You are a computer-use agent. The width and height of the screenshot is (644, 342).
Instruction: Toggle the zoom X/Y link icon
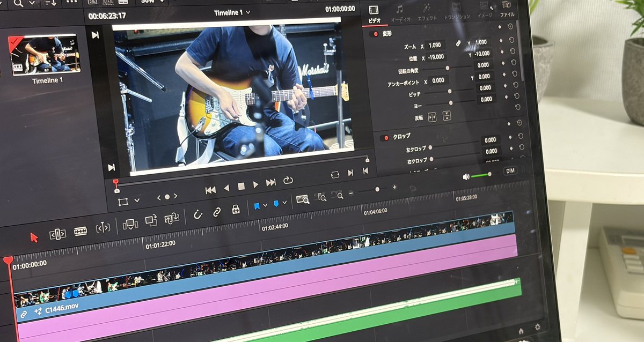tap(458, 43)
